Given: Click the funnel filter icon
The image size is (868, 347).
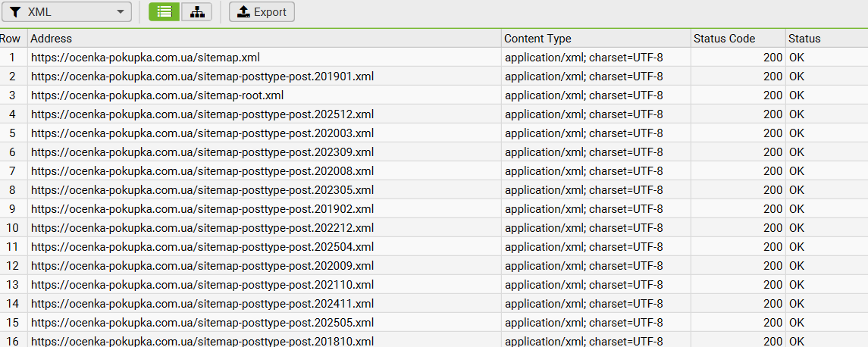Looking at the screenshot, I should tap(15, 12).
